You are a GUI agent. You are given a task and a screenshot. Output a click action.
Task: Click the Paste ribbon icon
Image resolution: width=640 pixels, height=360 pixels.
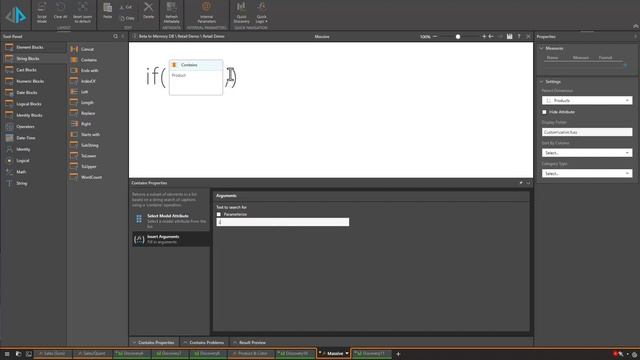pyautogui.click(x=107, y=11)
